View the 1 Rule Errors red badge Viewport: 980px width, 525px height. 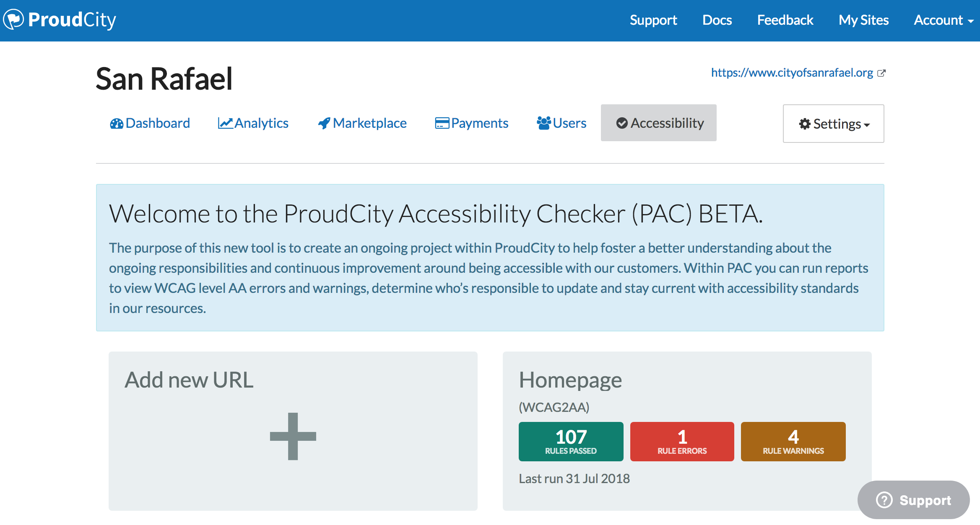point(682,442)
